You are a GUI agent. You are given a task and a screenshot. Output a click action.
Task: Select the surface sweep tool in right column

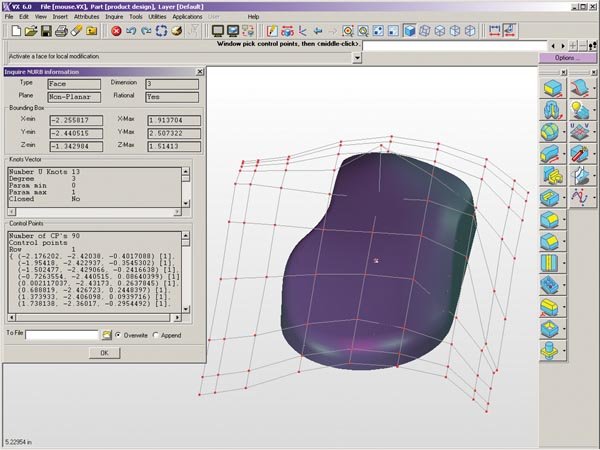point(580,88)
